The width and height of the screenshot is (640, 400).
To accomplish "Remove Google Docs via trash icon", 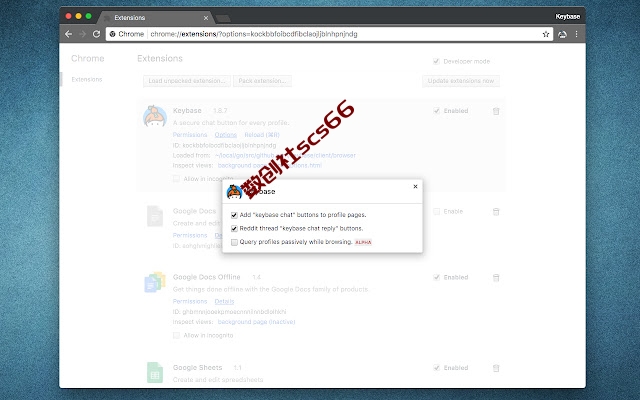I will pyautogui.click(x=496, y=211).
